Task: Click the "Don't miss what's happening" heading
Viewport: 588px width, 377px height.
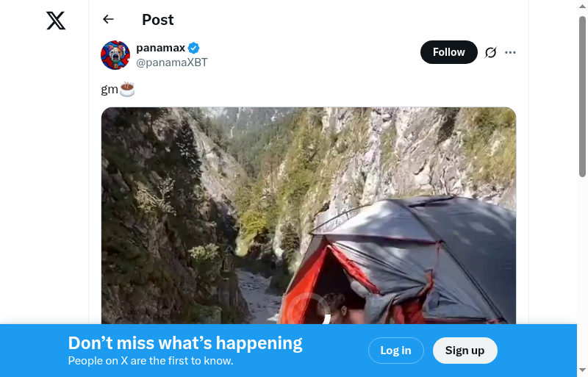Action: pos(185,343)
